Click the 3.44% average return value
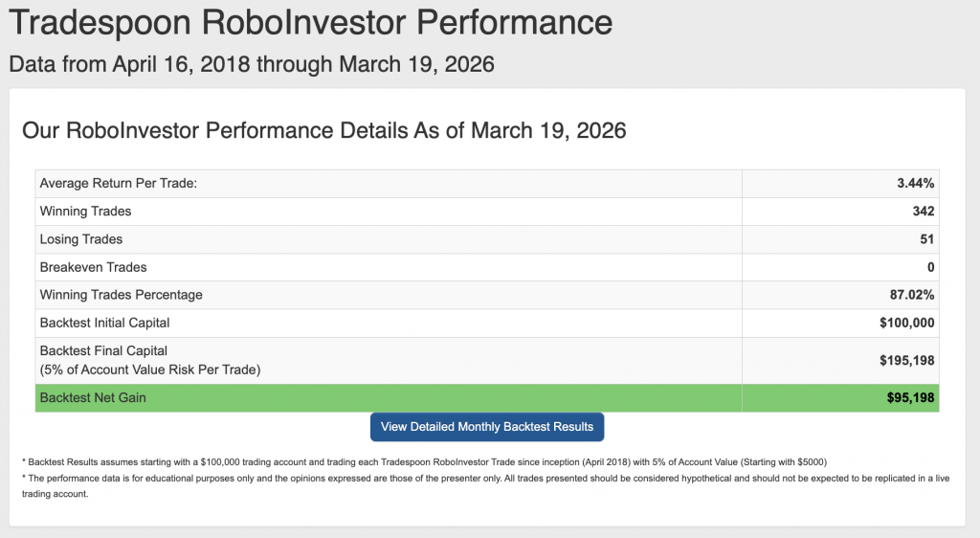The width and height of the screenshot is (980, 538). tap(916, 184)
